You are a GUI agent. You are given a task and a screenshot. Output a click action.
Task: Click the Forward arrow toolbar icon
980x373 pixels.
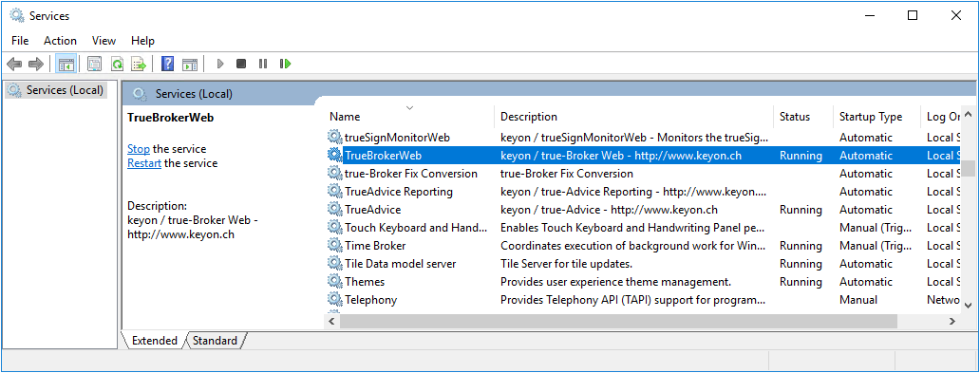(x=36, y=64)
